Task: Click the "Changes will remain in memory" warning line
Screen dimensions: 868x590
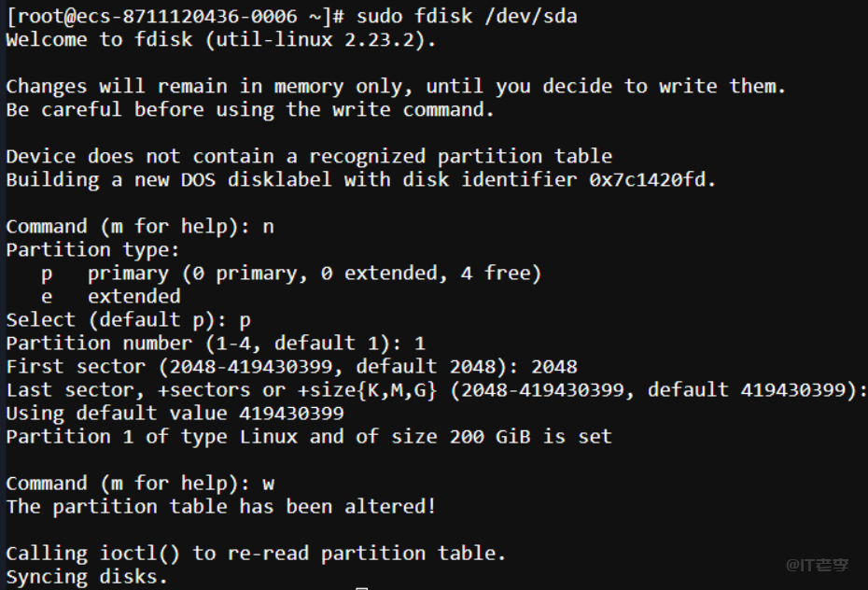Action: point(396,86)
